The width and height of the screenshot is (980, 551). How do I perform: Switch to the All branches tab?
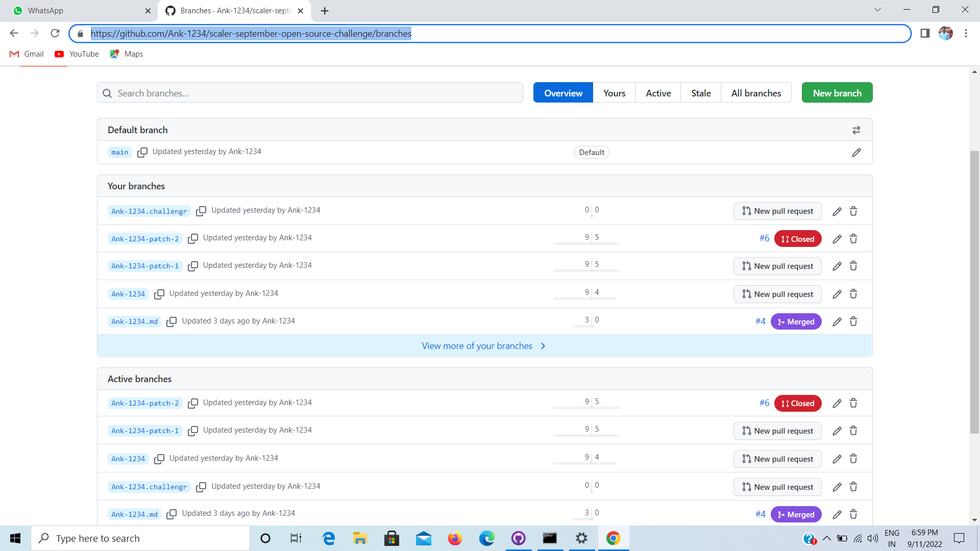pyautogui.click(x=756, y=93)
